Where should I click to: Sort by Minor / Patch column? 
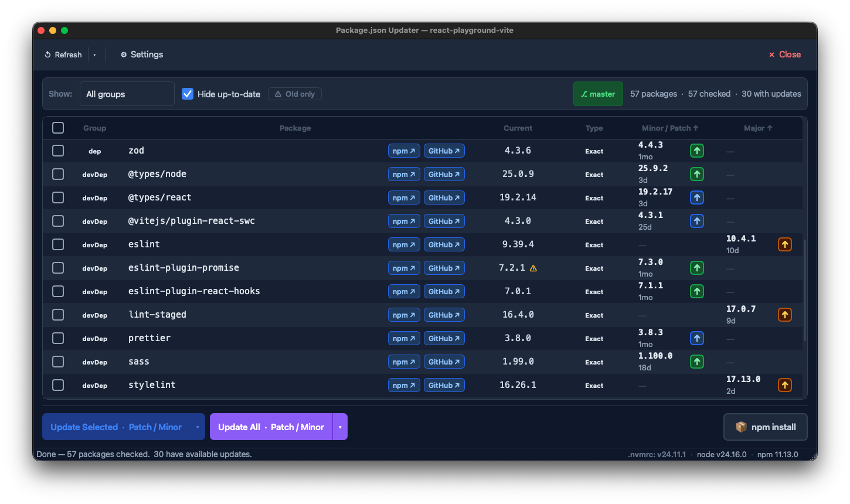pyautogui.click(x=670, y=128)
